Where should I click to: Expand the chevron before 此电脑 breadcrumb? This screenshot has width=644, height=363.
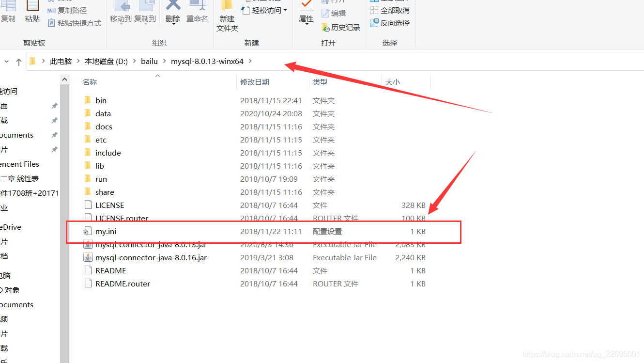tap(43, 62)
